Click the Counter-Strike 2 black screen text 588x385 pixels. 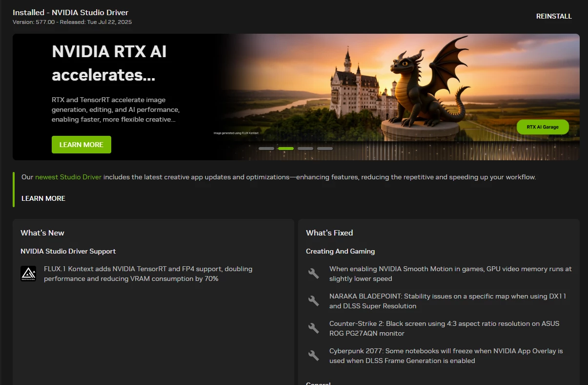click(445, 328)
